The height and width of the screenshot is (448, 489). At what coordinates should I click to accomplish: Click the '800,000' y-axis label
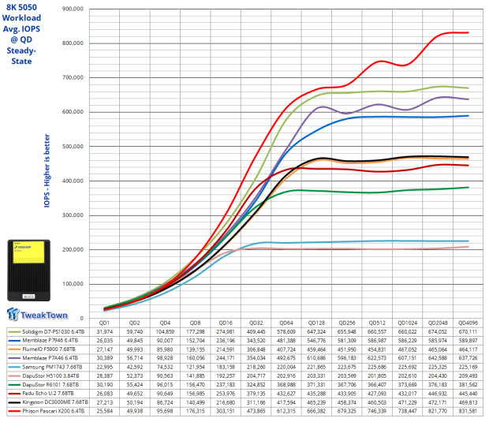click(x=73, y=43)
